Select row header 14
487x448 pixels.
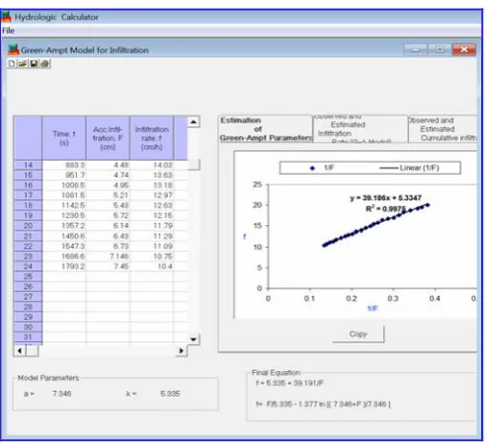[x=28, y=165]
